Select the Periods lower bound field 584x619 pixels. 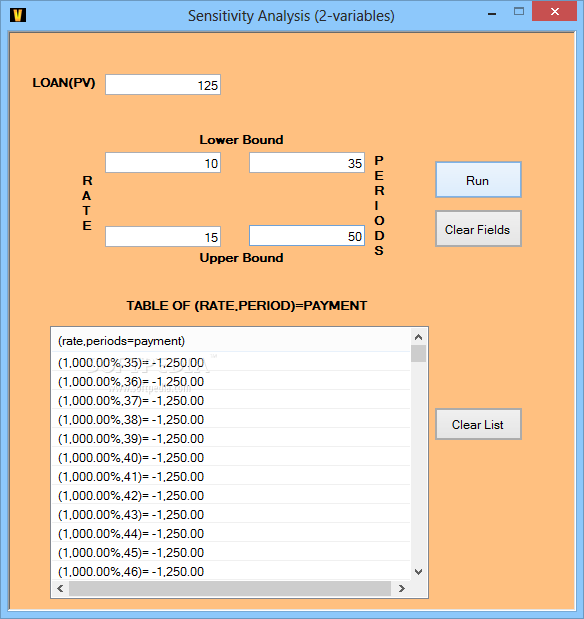(307, 163)
